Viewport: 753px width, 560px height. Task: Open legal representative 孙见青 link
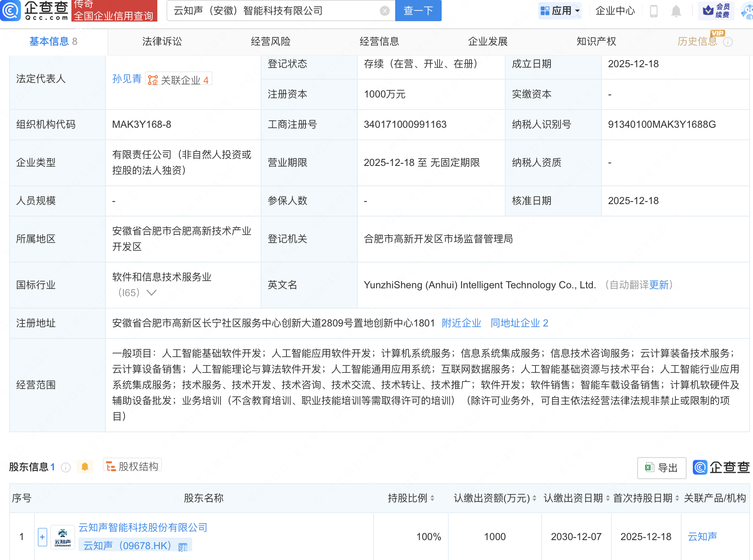(127, 79)
